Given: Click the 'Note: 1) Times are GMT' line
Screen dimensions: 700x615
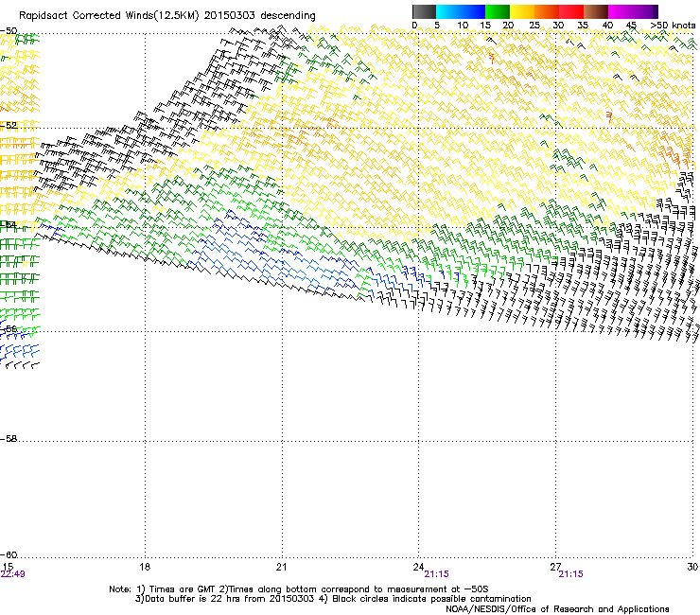Looking at the screenshot, I should coord(299,589).
